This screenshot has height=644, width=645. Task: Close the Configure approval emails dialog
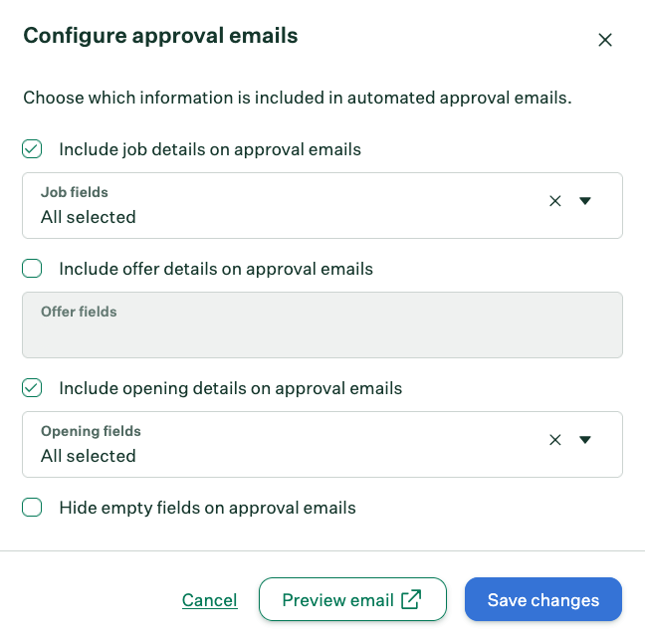pyautogui.click(x=604, y=40)
